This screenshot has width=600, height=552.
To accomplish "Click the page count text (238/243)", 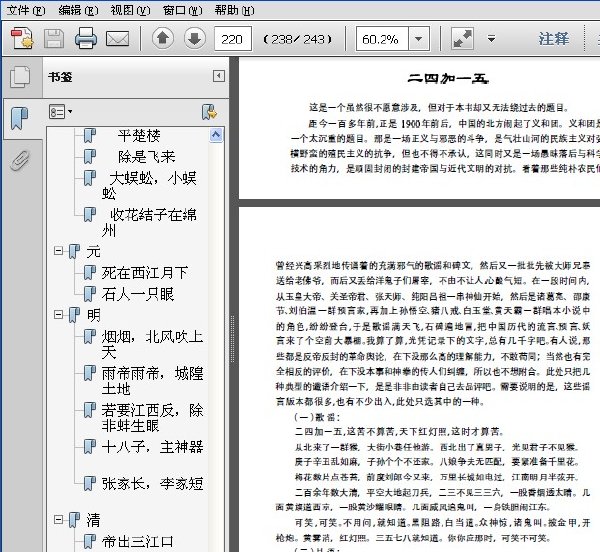I will 298,39.
